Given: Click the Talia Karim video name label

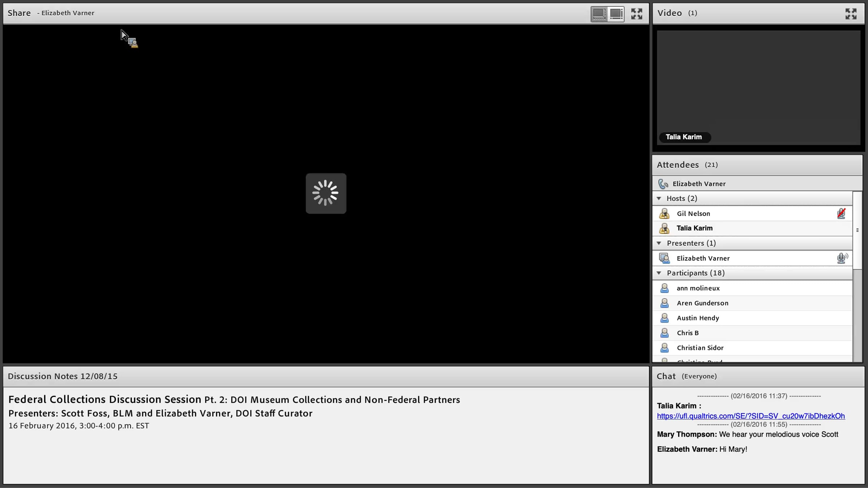Looking at the screenshot, I should coord(684,137).
